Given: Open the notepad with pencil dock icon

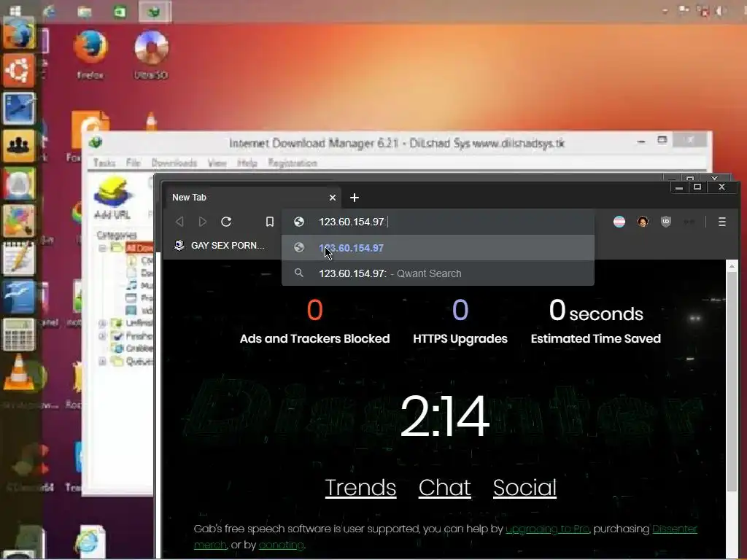Looking at the screenshot, I should pos(19,259).
